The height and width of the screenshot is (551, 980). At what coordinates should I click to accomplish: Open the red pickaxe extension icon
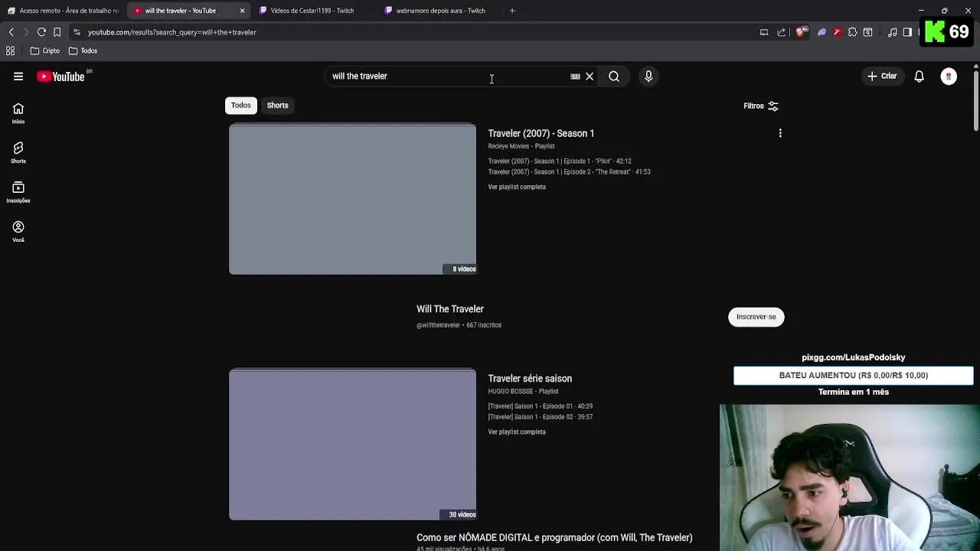(x=837, y=32)
